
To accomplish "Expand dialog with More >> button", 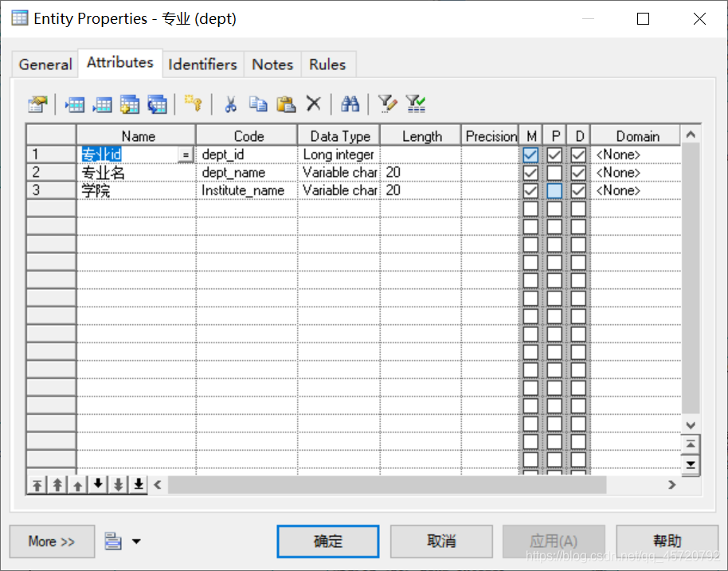I will (52, 542).
